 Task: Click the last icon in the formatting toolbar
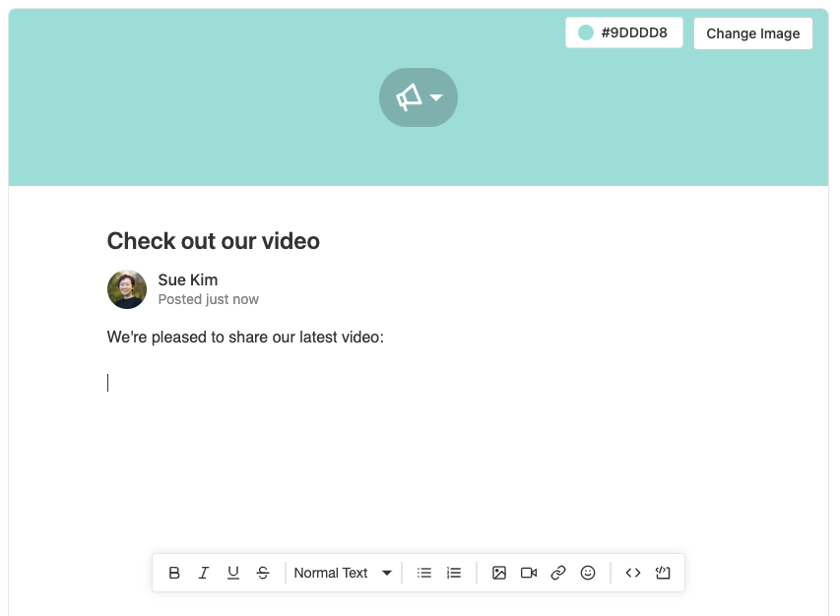[663, 573]
